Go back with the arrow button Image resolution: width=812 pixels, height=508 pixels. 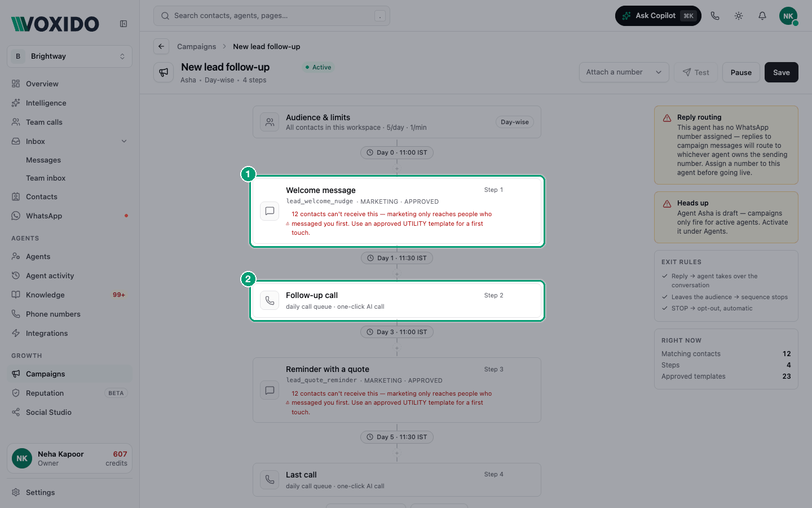click(x=161, y=46)
